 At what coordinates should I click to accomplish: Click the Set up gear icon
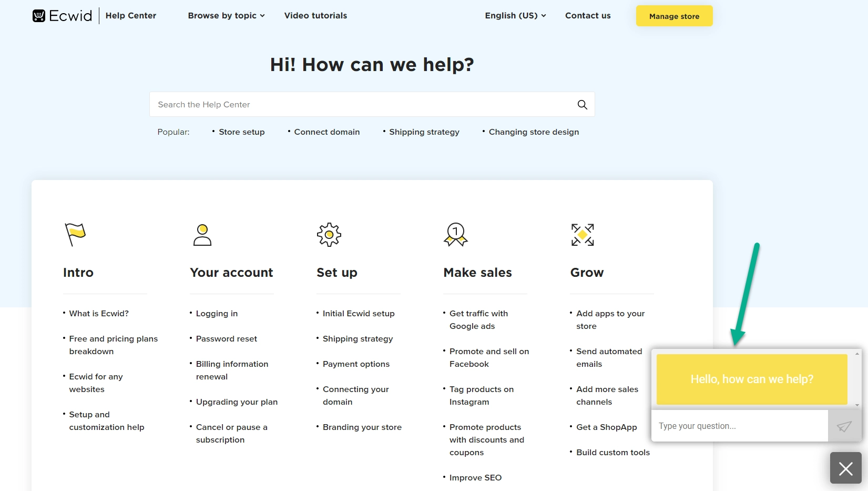click(329, 235)
